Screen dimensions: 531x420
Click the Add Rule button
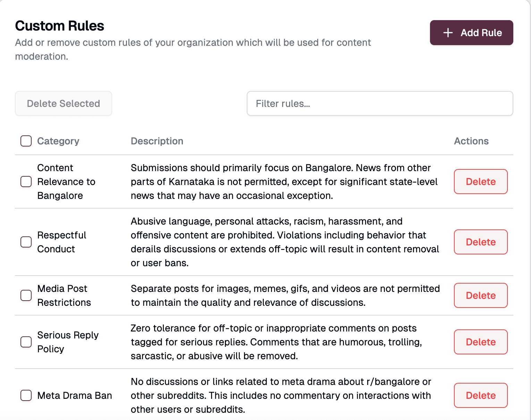click(471, 33)
